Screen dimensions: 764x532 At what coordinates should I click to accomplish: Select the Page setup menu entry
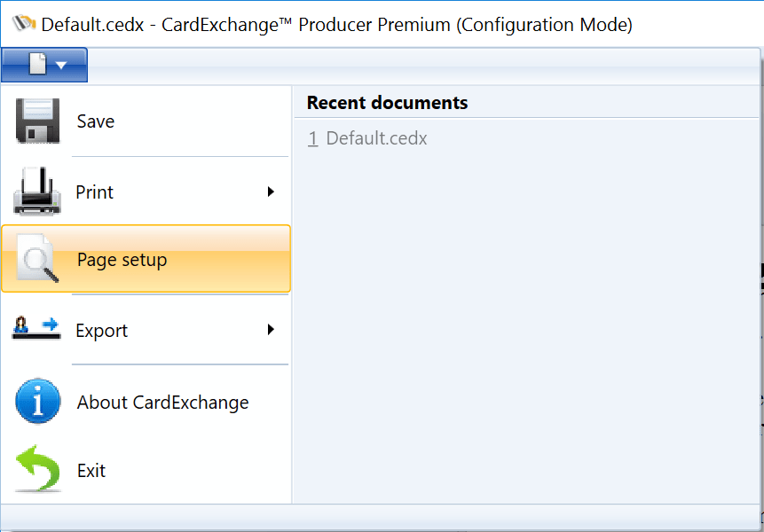[x=122, y=260]
